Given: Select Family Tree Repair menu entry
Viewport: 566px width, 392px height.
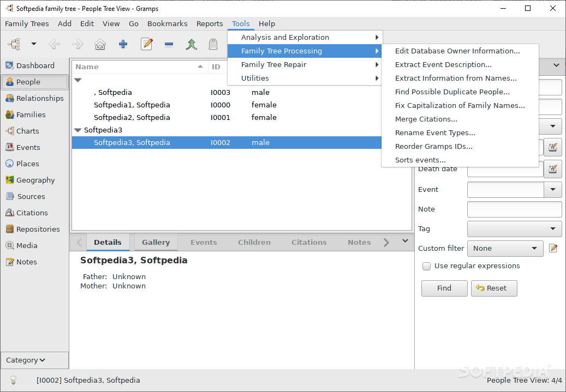Looking at the screenshot, I should (x=305, y=64).
